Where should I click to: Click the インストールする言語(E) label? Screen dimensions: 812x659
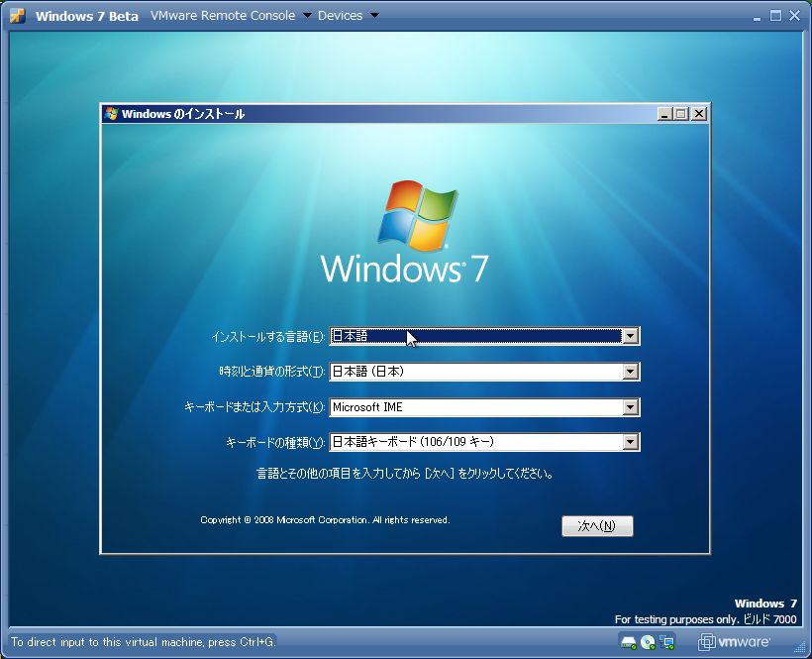click(267, 337)
